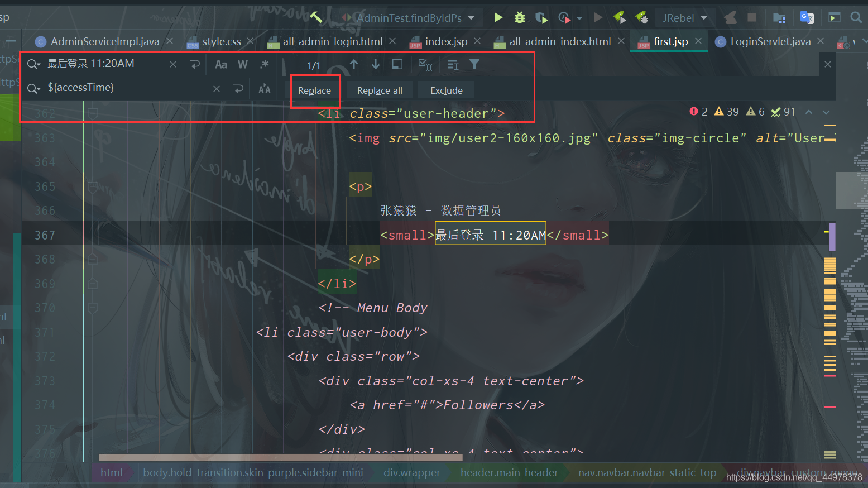
Task: Click the horizontal scrollbar of the editor
Action: tap(281, 457)
